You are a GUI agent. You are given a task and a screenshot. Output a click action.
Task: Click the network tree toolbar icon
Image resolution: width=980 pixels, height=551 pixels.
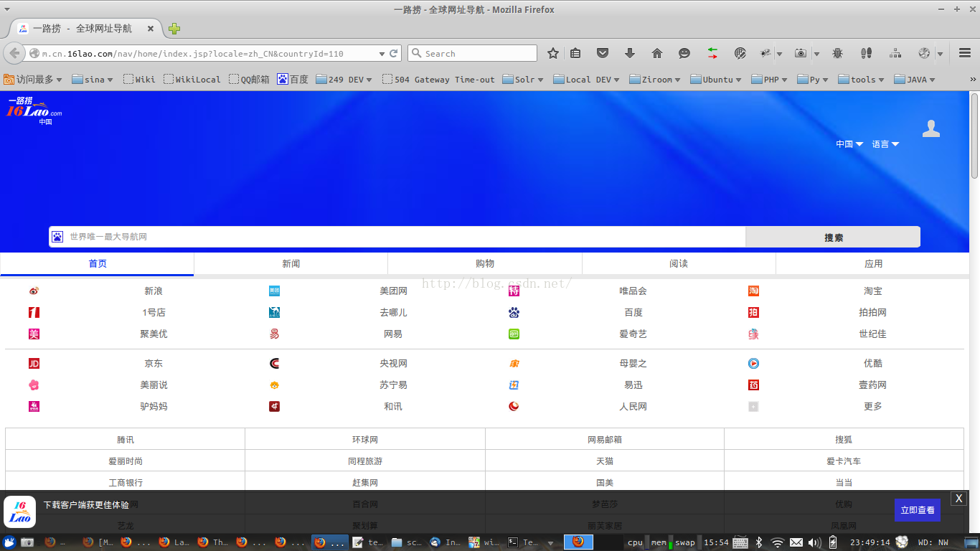[895, 53]
